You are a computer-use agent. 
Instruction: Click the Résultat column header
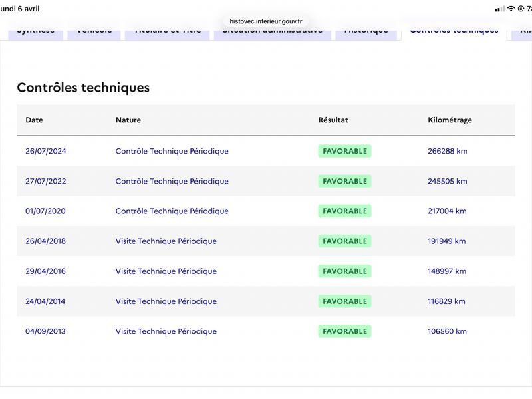pos(333,120)
